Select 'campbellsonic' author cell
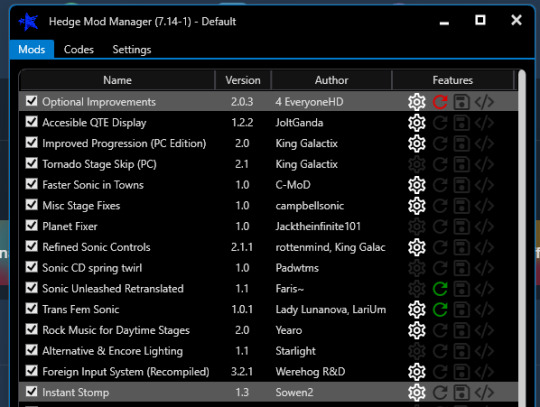 (310, 206)
